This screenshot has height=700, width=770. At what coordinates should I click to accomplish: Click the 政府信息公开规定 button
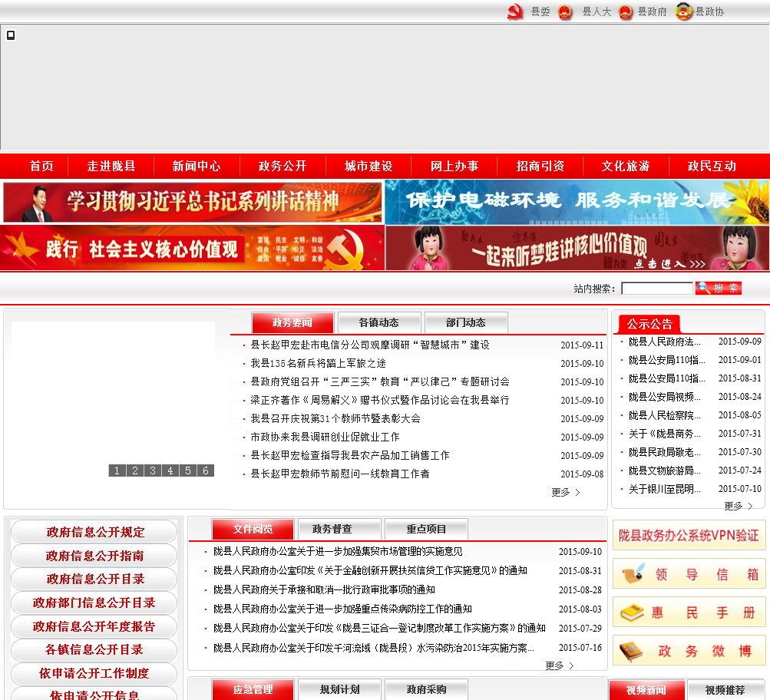pos(94,532)
